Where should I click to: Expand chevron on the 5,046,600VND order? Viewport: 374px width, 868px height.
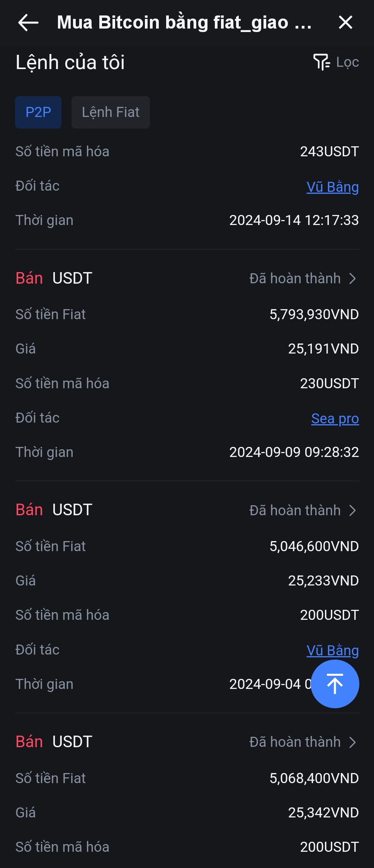[x=352, y=510]
